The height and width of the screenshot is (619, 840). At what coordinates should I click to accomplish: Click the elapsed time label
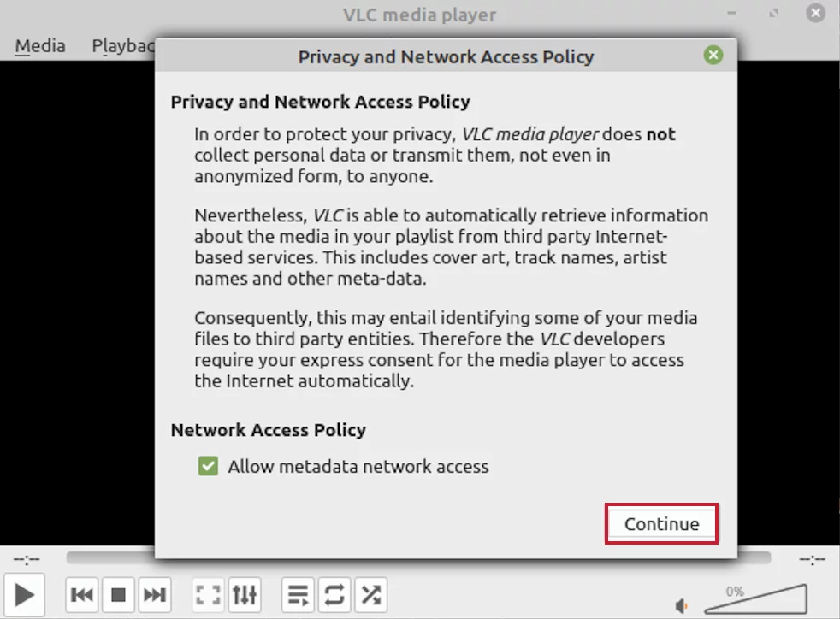(x=27, y=559)
